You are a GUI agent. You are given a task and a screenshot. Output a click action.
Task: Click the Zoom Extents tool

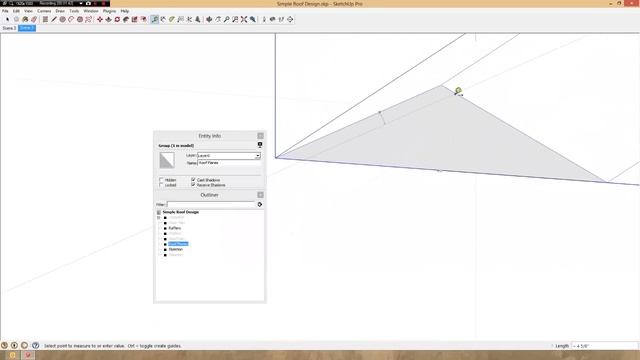coord(244,19)
